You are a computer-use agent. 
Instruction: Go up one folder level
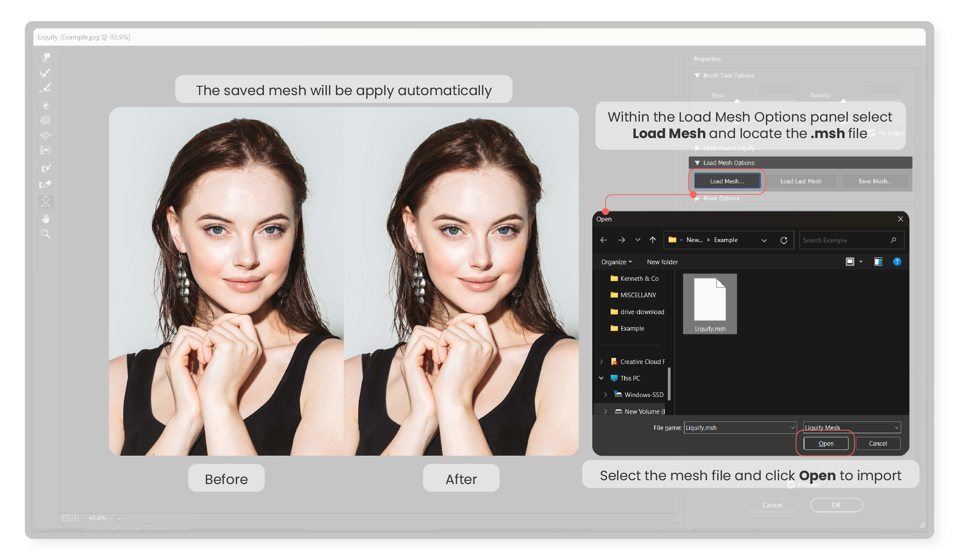coord(653,240)
